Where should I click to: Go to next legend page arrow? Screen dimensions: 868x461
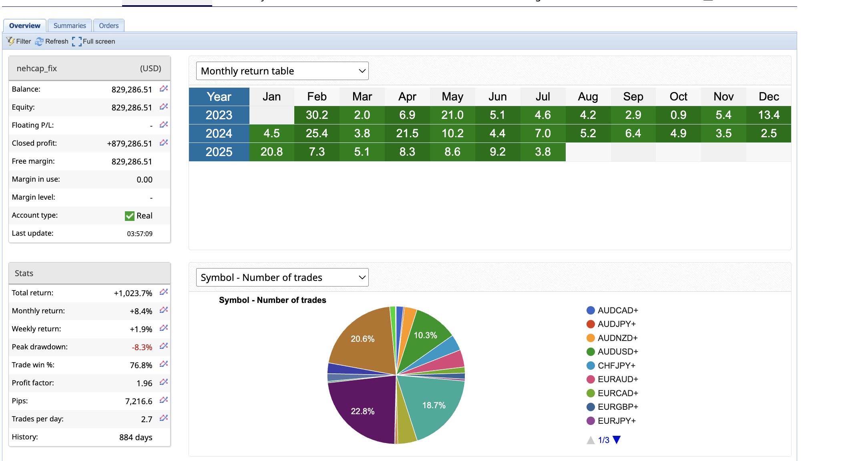point(617,440)
